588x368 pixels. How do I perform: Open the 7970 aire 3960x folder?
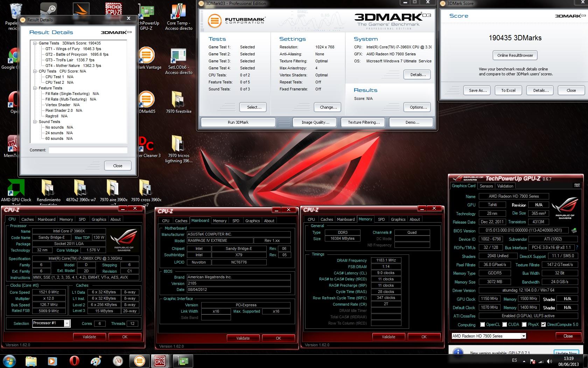point(113,192)
